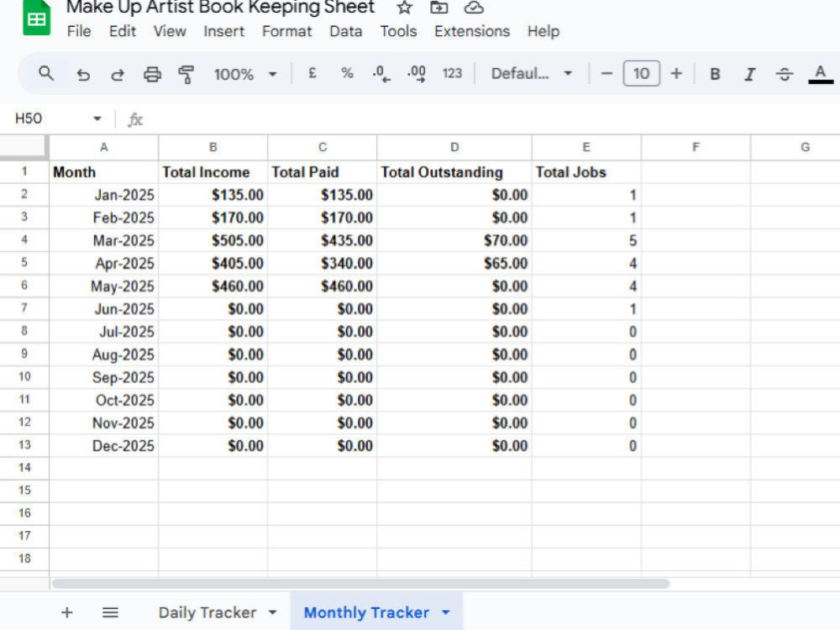The width and height of the screenshot is (840, 630).
Task: Open more number formats 123
Action: click(452, 73)
